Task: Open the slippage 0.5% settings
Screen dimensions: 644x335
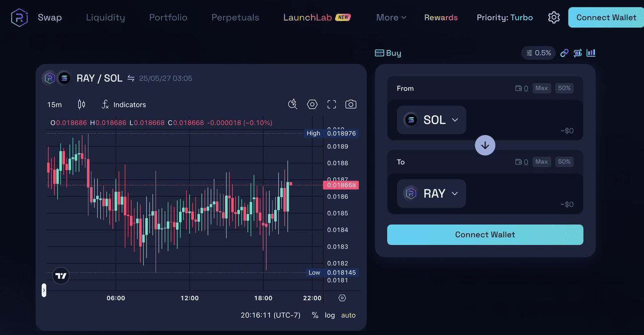Action: tap(538, 53)
